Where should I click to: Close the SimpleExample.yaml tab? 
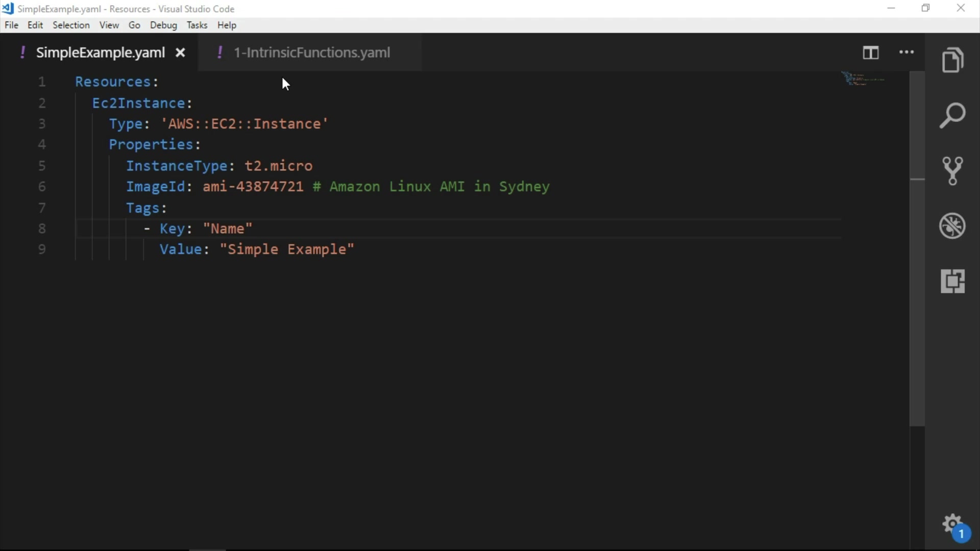click(x=180, y=53)
